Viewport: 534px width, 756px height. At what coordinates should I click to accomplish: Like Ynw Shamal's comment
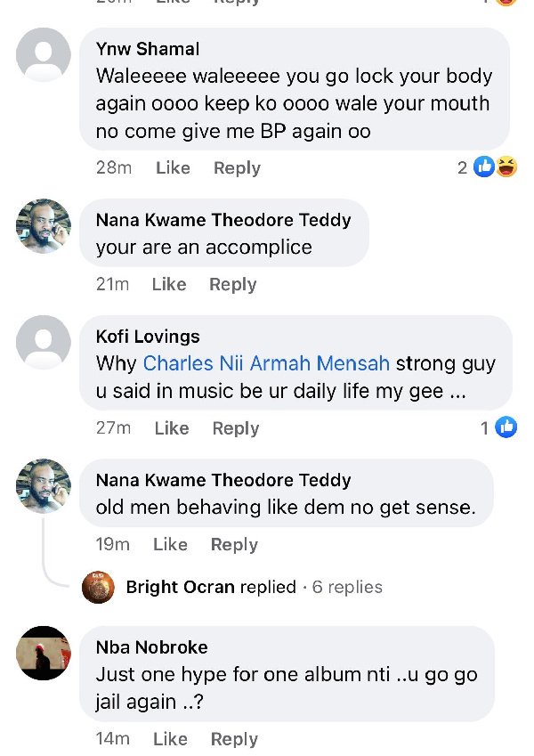point(173,167)
